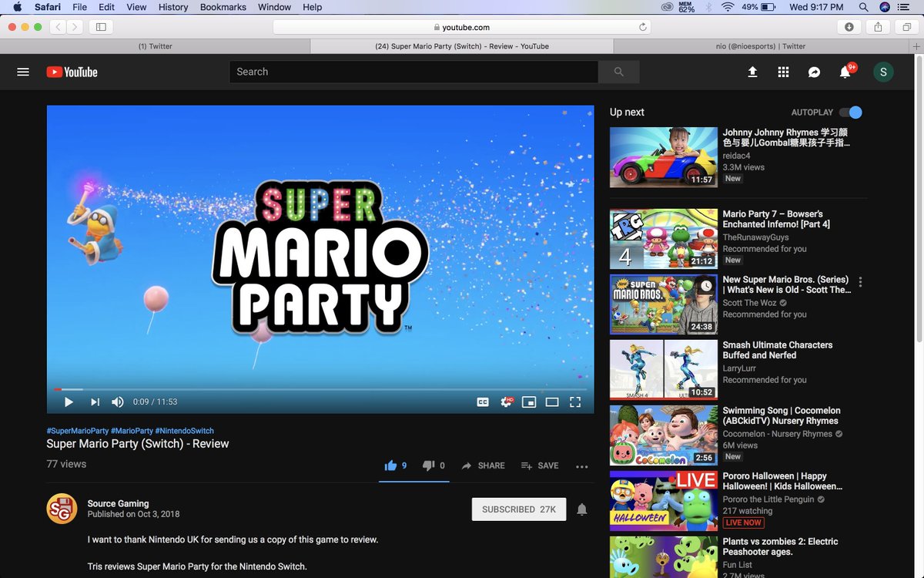Viewport: 924px width, 578px height.
Task: Play the video
Action: tap(69, 402)
